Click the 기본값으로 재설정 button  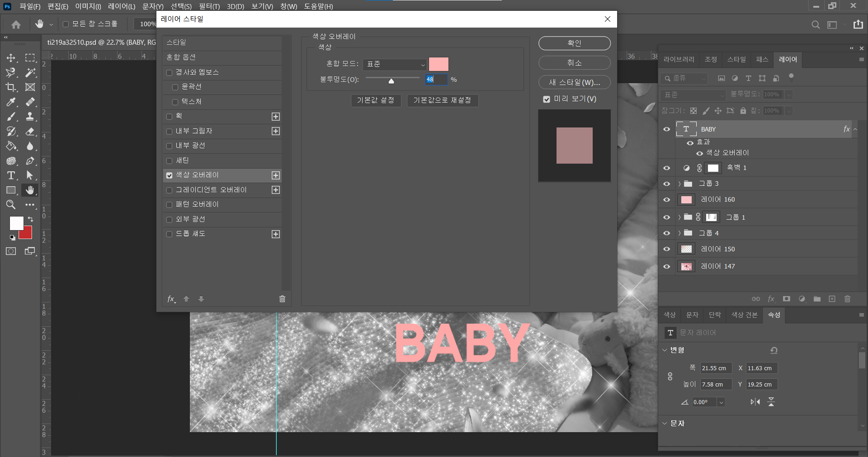coord(442,100)
